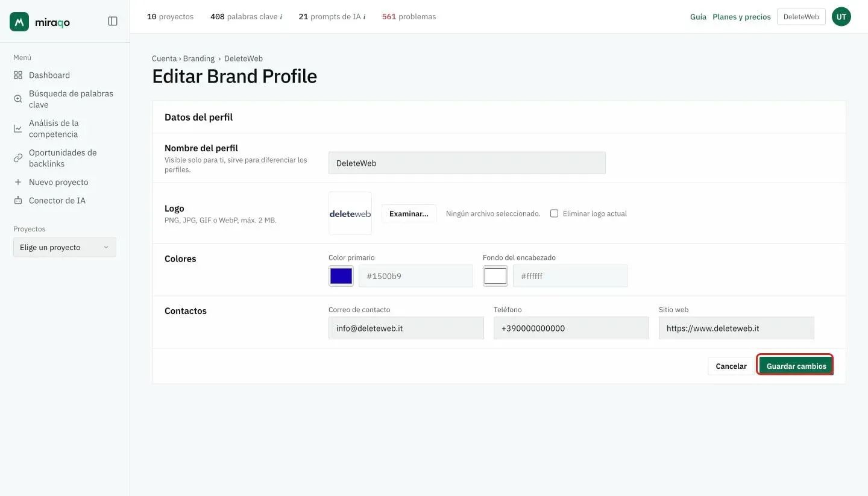Screen dimensions: 868x496
Task: Click the Cuenta breadcrumb
Action: [x=164, y=58]
